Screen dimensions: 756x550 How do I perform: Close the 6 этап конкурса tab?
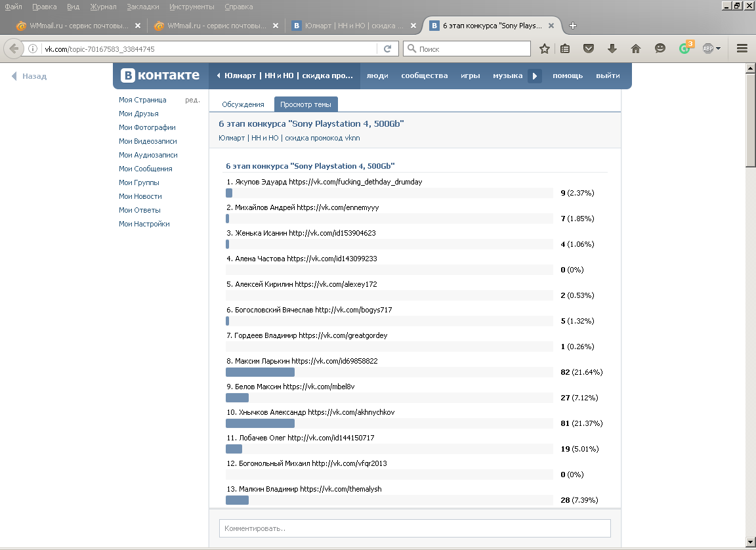551,26
